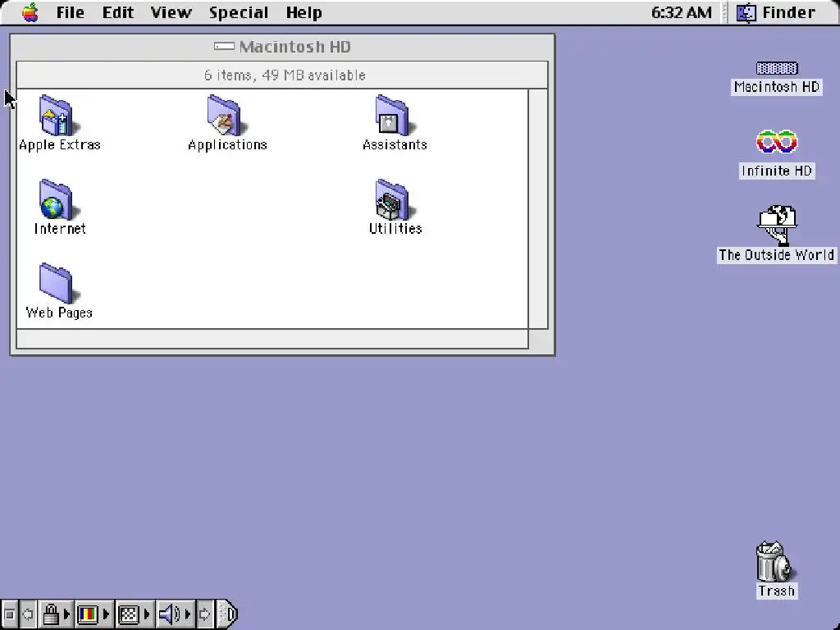
Task: Open the Special menu
Action: [x=239, y=12]
